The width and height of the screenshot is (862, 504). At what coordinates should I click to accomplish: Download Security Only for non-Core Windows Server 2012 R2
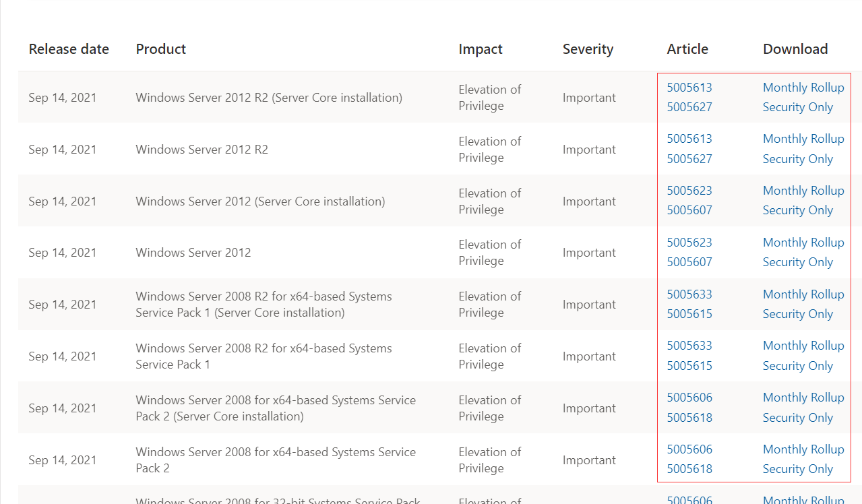[x=798, y=159]
